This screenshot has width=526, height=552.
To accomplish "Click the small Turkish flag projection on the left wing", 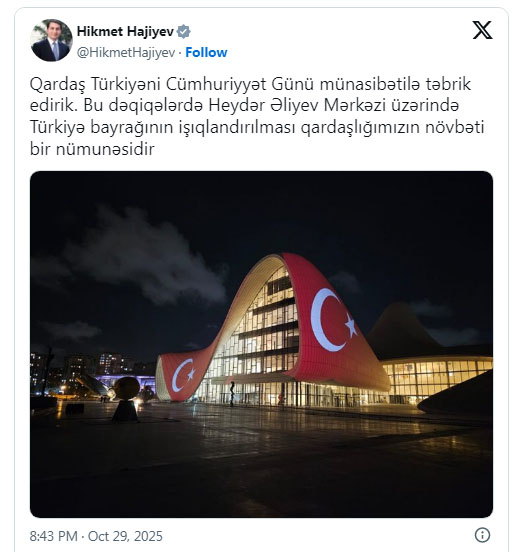I will pyautogui.click(x=183, y=376).
